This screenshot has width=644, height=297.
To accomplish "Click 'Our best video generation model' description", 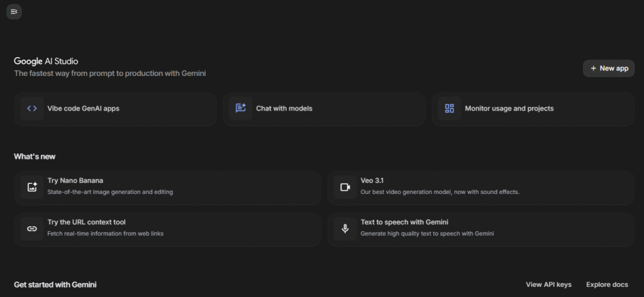I will click(x=440, y=192).
